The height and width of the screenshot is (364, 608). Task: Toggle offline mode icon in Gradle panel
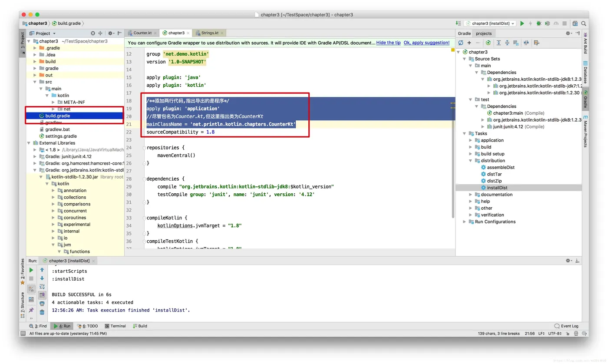[x=526, y=43]
